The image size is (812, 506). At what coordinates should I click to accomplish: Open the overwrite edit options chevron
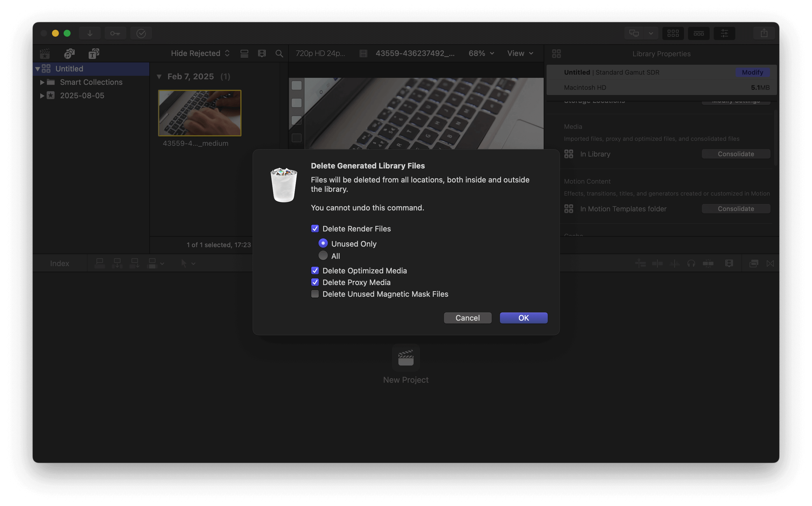tap(162, 264)
